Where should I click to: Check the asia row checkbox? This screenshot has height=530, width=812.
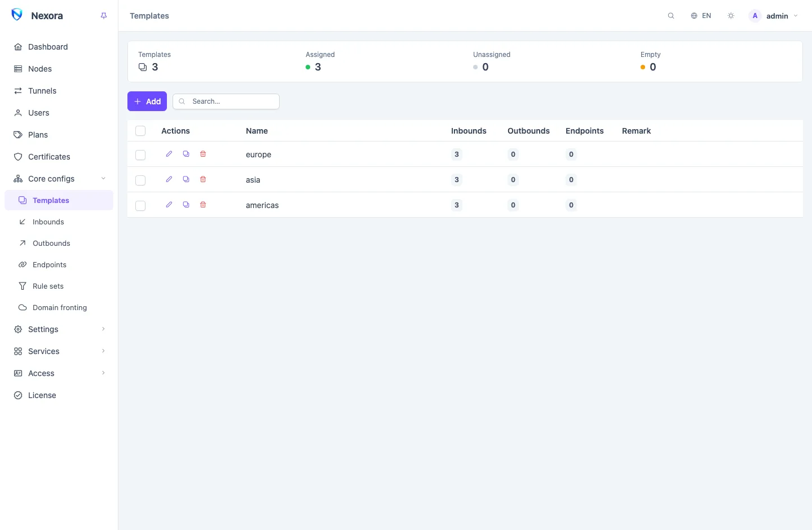[140, 180]
